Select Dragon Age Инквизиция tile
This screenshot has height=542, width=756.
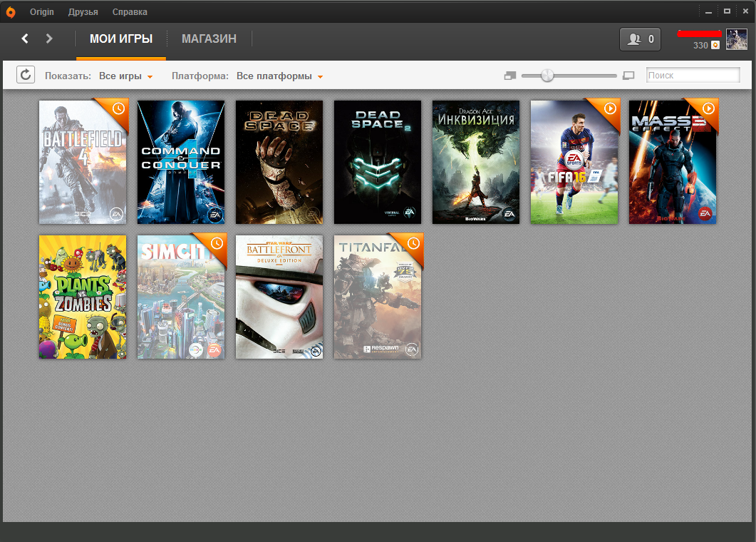point(476,162)
